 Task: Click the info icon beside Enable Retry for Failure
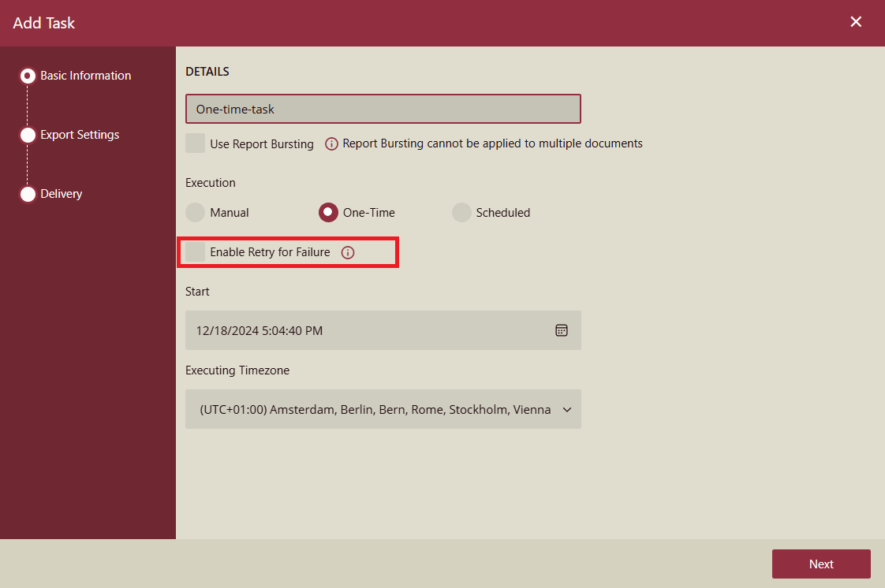point(348,252)
